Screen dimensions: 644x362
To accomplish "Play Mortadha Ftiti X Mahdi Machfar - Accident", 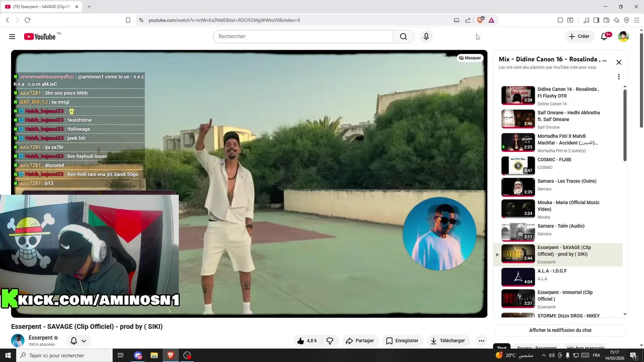I will (x=557, y=143).
